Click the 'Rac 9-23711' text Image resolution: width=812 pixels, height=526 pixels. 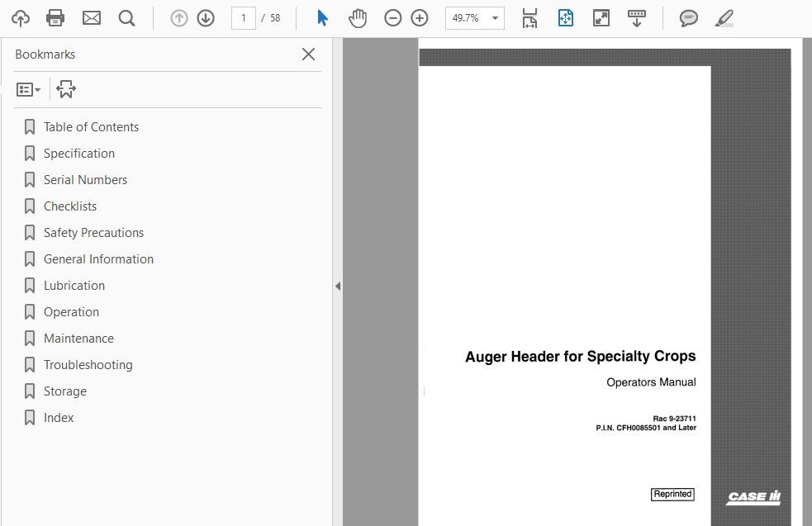(x=674, y=419)
